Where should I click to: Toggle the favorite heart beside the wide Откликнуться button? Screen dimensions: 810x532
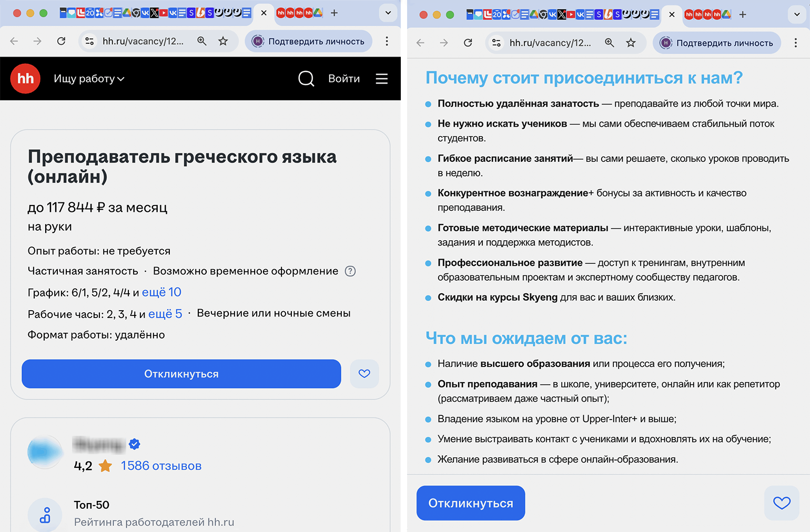pos(364,374)
